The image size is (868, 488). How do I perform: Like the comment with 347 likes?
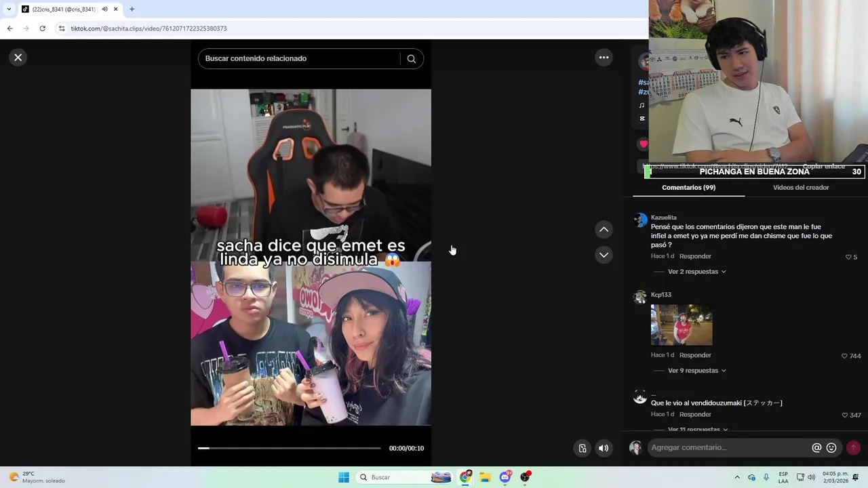click(844, 415)
